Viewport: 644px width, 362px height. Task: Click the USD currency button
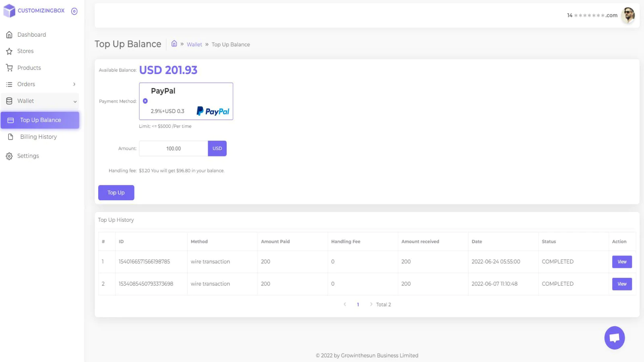click(x=217, y=148)
